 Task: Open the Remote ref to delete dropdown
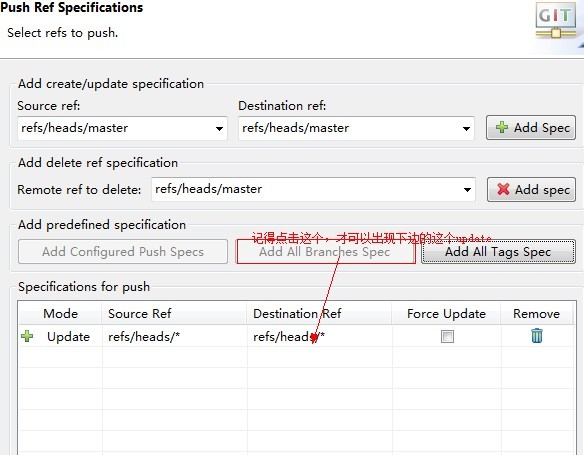(x=467, y=190)
